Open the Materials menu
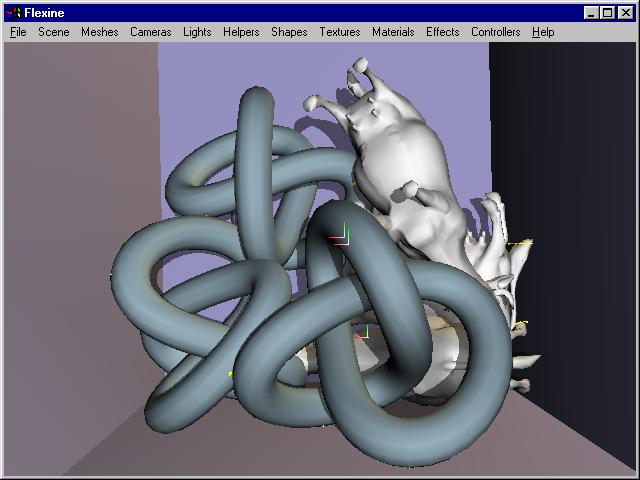 393,32
